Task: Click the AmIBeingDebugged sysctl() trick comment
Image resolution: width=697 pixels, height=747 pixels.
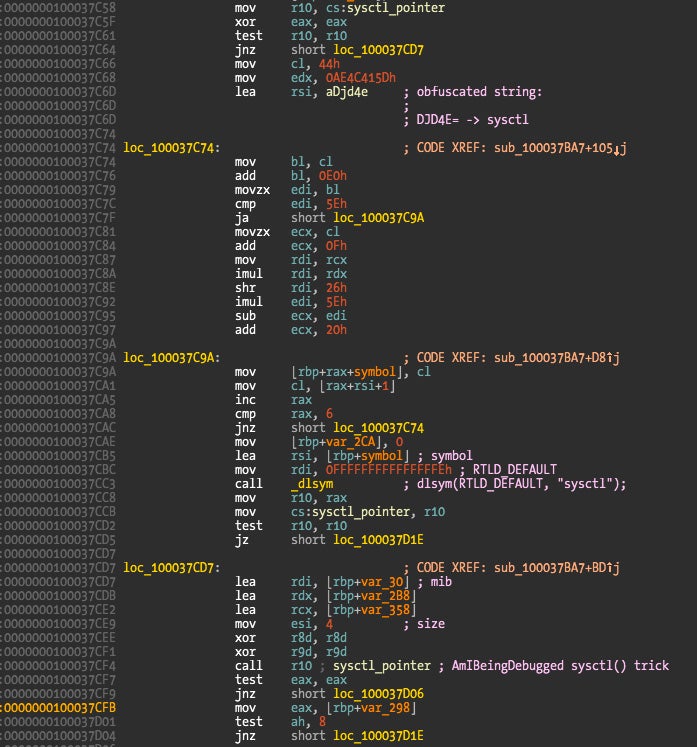Action: (x=565, y=665)
